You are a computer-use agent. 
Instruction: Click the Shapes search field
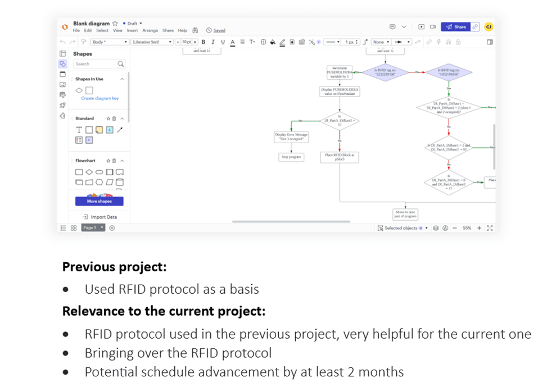(x=96, y=64)
